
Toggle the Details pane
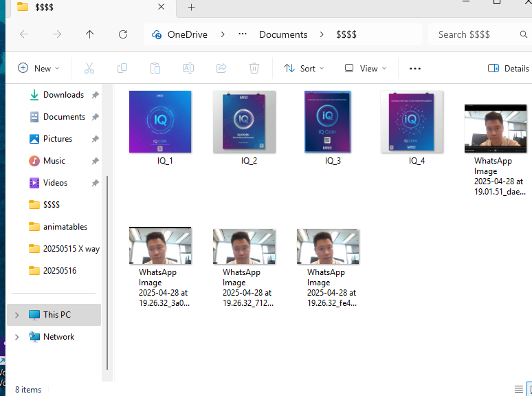509,68
